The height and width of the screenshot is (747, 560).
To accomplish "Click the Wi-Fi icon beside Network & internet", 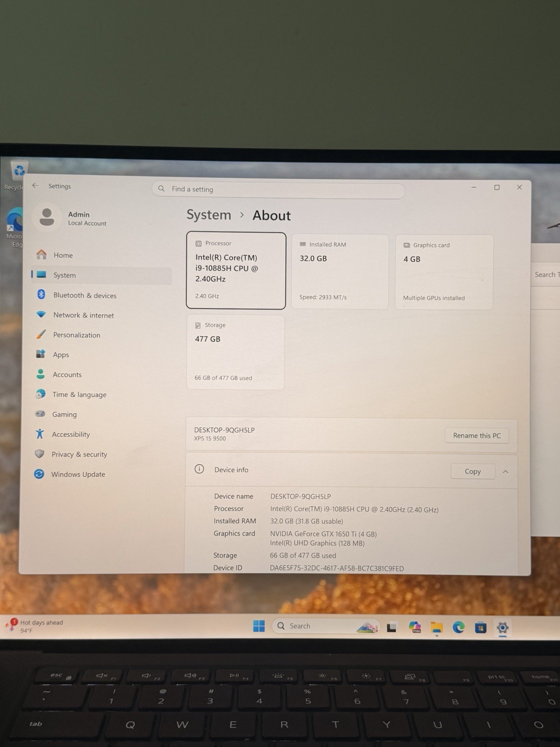I will pyautogui.click(x=41, y=314).
